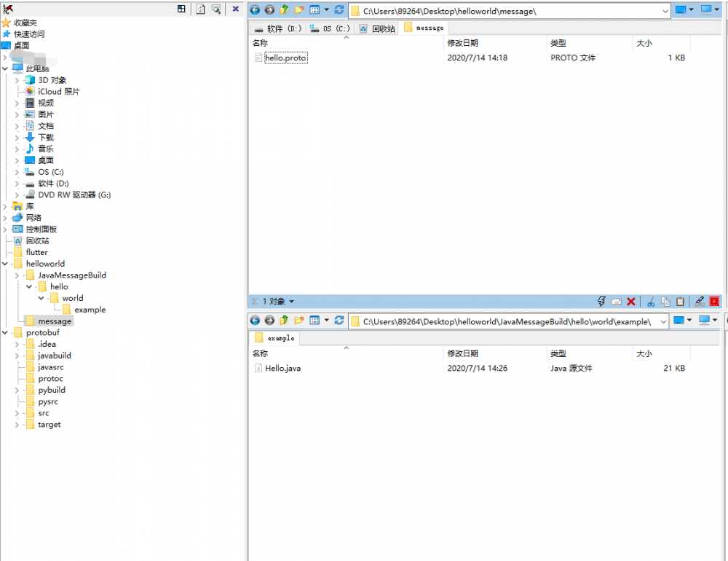
Task: Refresh the top message pane
Action: (x=339, y=9)
